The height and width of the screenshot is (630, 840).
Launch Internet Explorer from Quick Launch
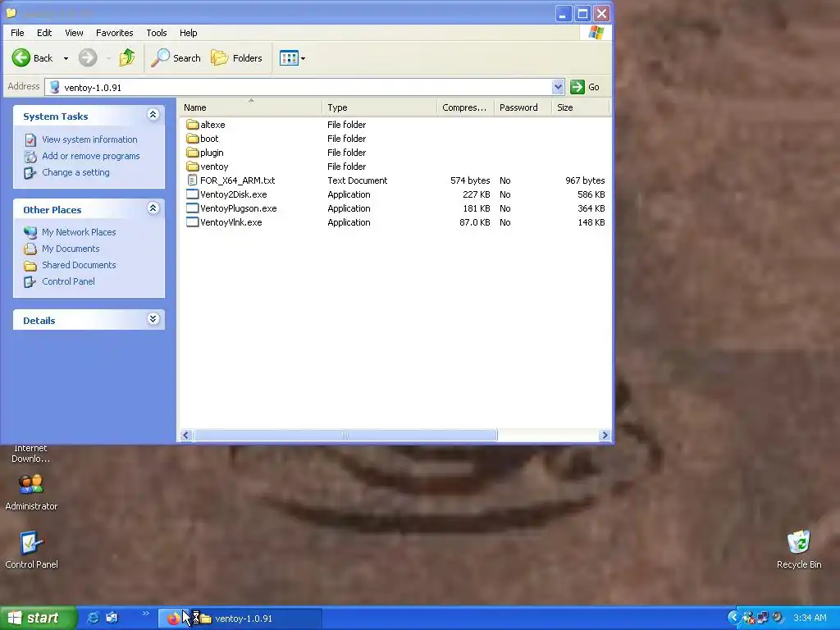[x=94, y=618]
